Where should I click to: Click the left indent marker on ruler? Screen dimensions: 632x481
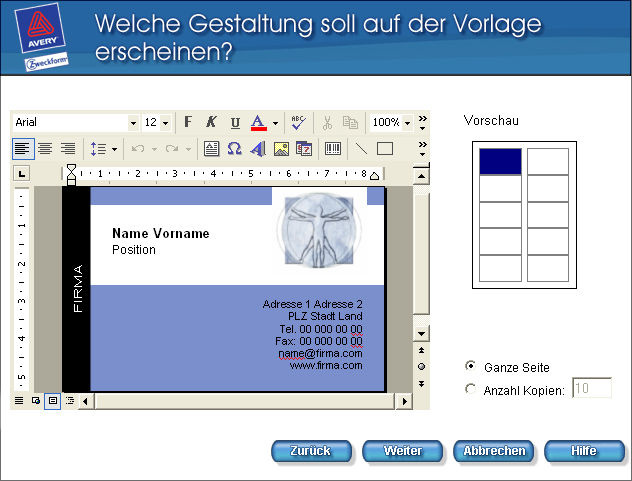[71, 174]
